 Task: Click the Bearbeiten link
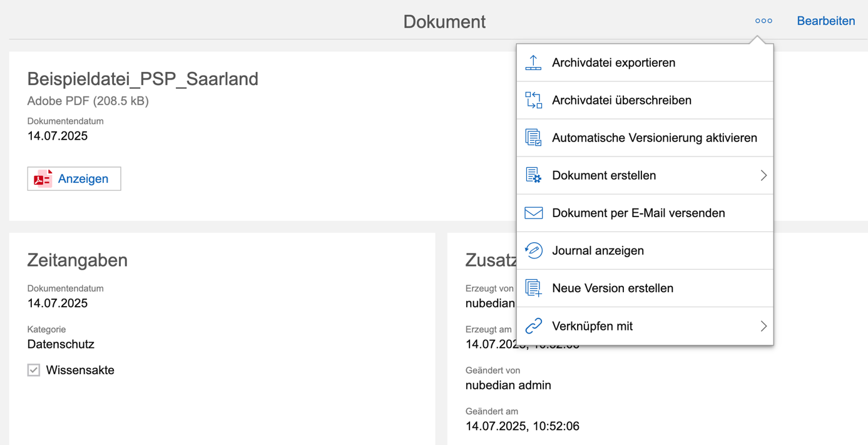(825, 21)
